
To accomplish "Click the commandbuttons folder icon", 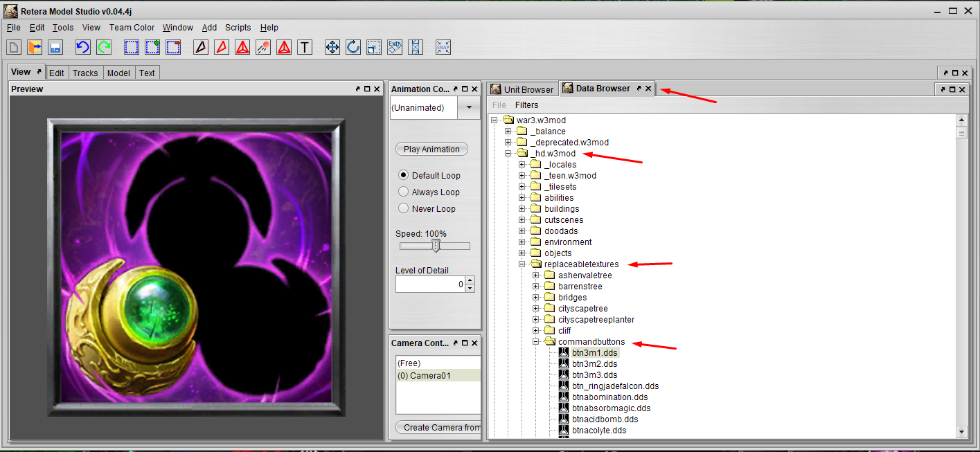I will click(550, 342).
